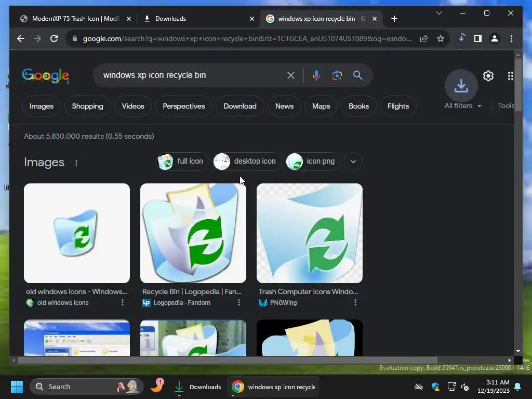
Task: Choose the icon png suggestion chip
Action: [x=312, y=162]
